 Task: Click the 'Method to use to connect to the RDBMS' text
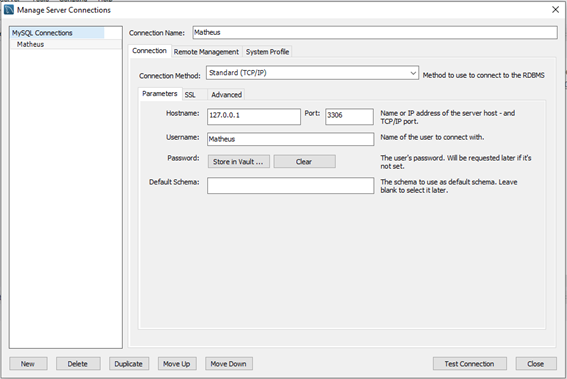click(483, 75)
